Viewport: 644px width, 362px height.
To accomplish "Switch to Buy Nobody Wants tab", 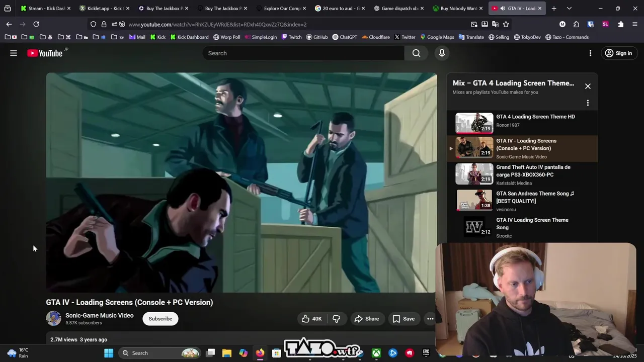I will coord(456,9).
